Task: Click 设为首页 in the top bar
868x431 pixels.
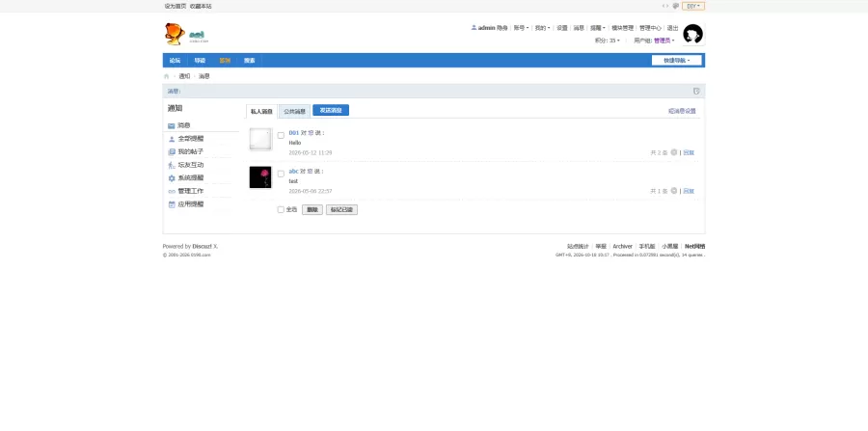Action: pyautogui.click(x=175, y=6)
